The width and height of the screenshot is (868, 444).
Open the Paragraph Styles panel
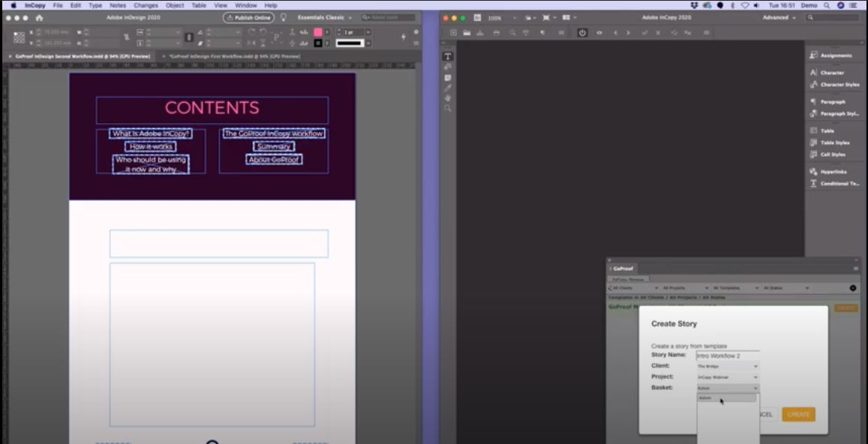pyautogui.click(x=834, y=113)
